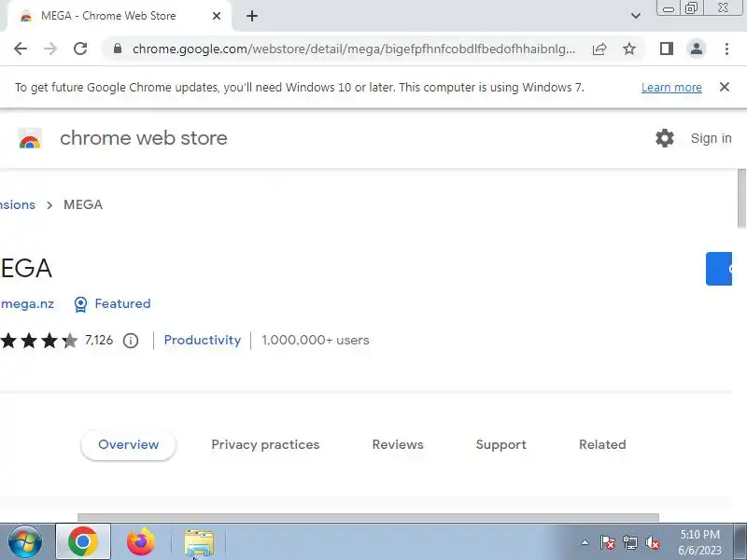
Task: Open the Reviews tab
Action: click(x=398, y=445)
